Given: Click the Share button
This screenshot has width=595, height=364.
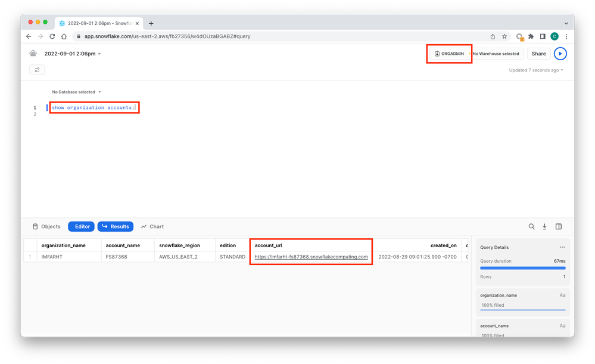Looking at the screenshot, I should pyautogui.click(x=538, y=54).
